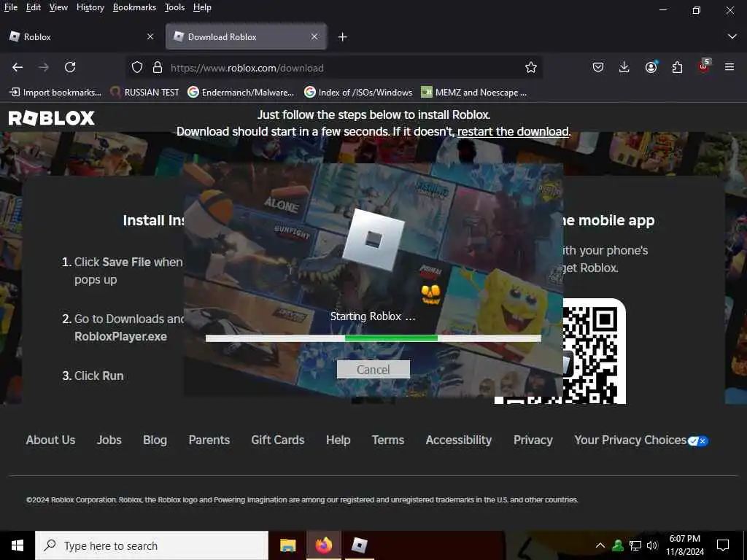Screen dimensions: 747x560
Task: Go back using the browser back arrow
Action: (18, 67)
